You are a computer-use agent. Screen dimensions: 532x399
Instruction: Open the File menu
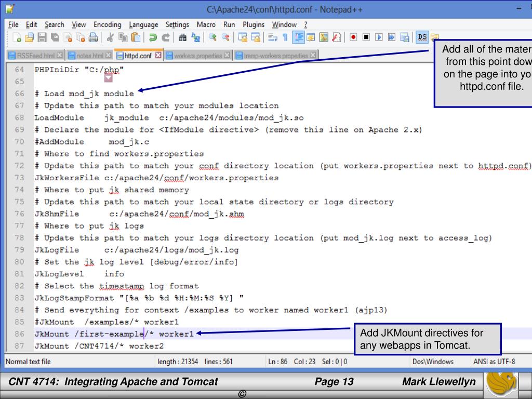[13, 25]
